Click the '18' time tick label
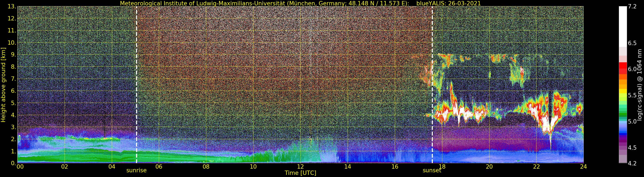Screen dimensions: 644x177 442,166
